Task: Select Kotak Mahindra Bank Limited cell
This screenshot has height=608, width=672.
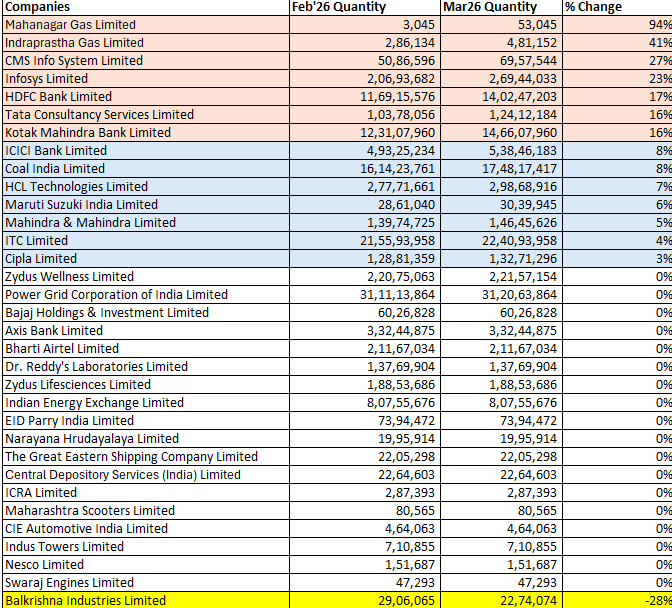Action: point(146,133)
